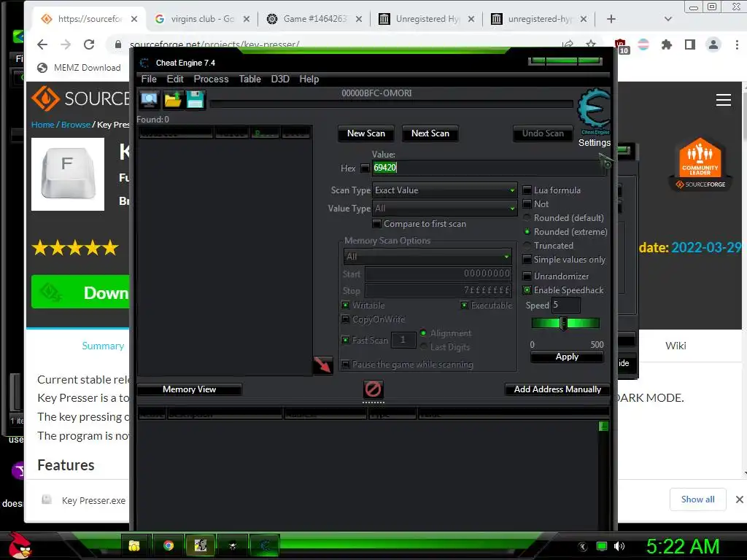Open Memory Scan Options region dropdown

[427, 257]
